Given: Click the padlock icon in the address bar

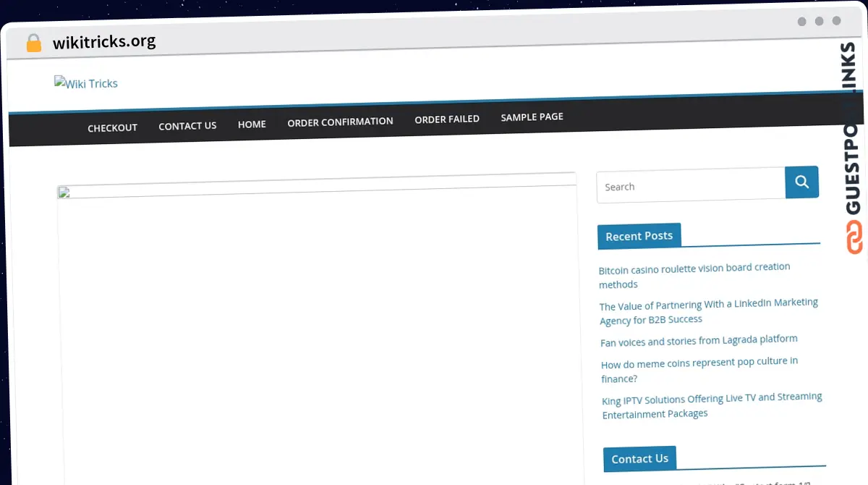Looking at the screenshot, I should tap(33, 42).
